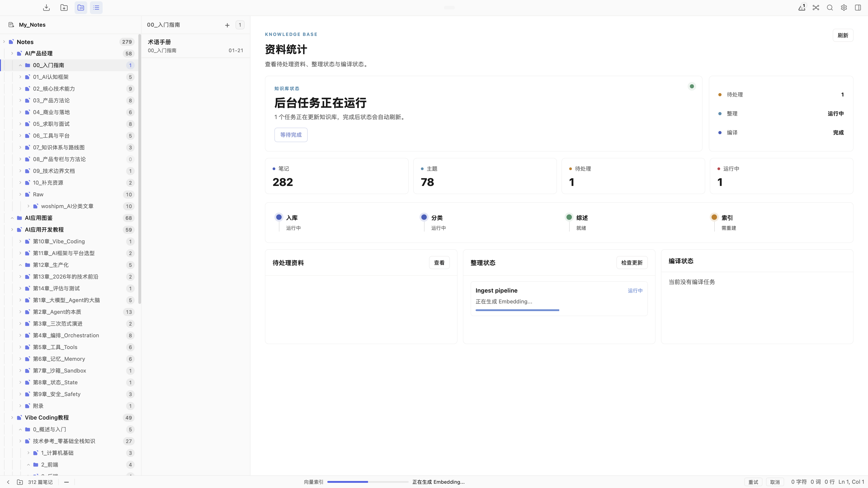Expand the Notes root chevron

(4, 42)
